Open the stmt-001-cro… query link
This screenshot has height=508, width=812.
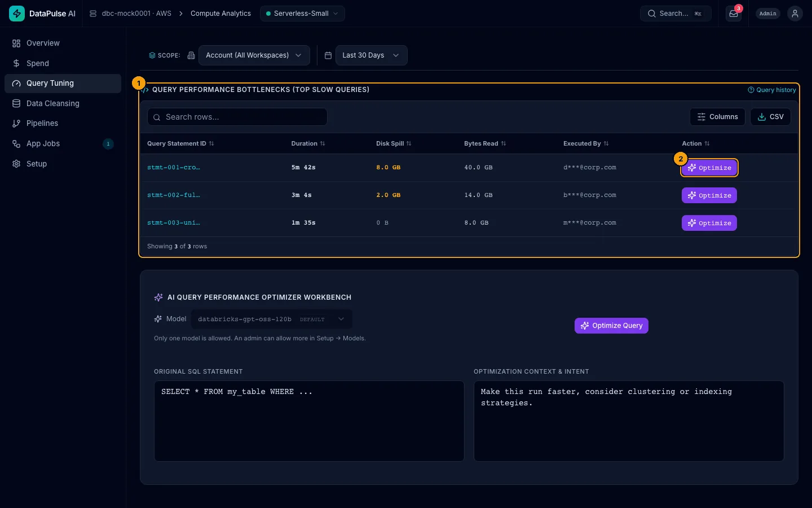[174, 168]
